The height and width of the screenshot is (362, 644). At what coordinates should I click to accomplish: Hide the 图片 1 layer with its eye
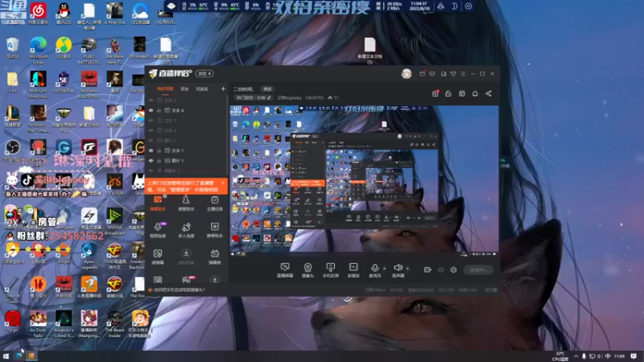coord(151,160)
